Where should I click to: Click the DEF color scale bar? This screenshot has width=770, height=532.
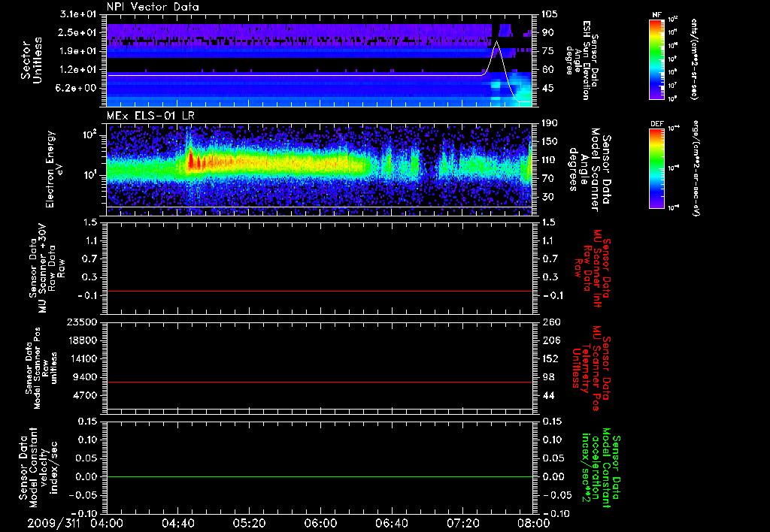654,167
